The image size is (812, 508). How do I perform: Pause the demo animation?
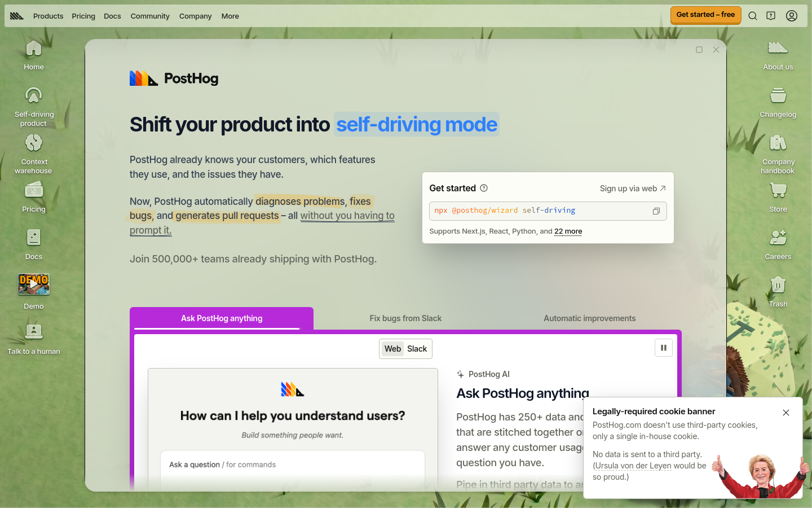664,348
